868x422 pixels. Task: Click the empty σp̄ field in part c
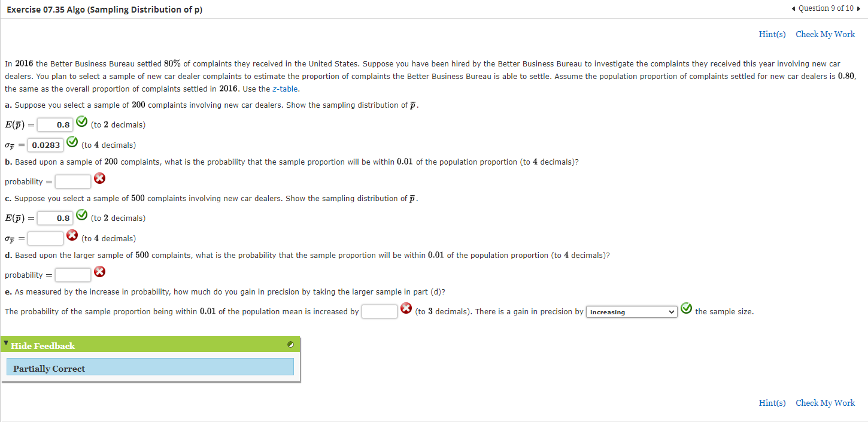pyautogui.click(x=45, y=238)
